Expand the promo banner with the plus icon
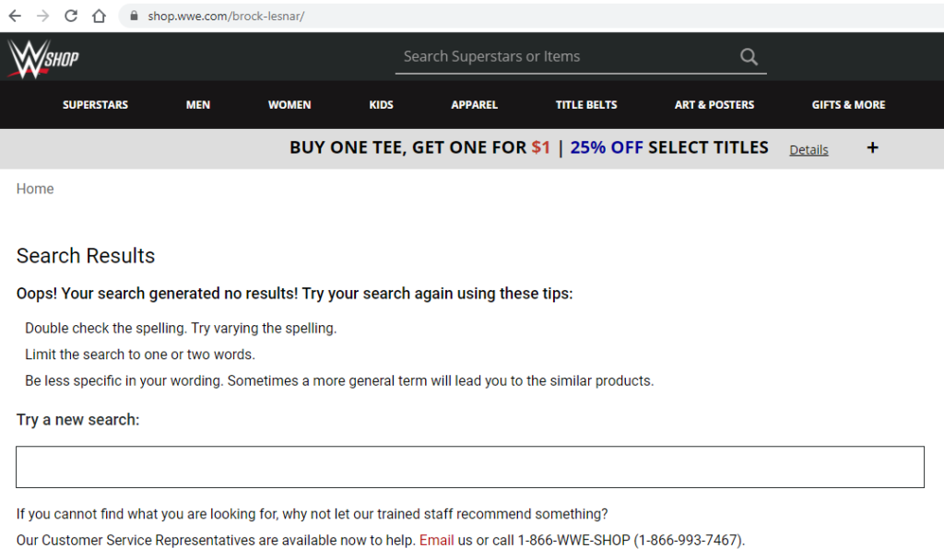This screenshot has height=560, width=944. tap(872, 148)
